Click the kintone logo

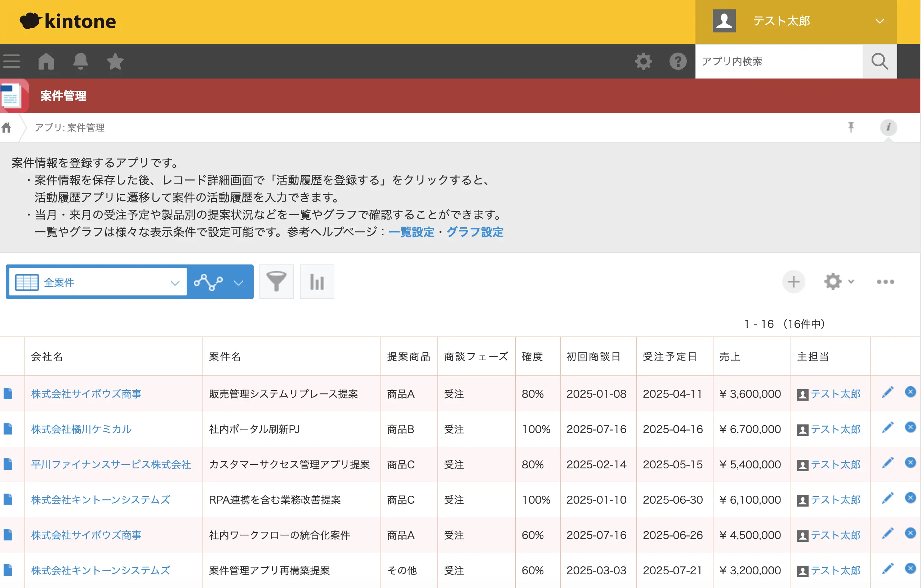pyautogui.click(x=68, y=21)
